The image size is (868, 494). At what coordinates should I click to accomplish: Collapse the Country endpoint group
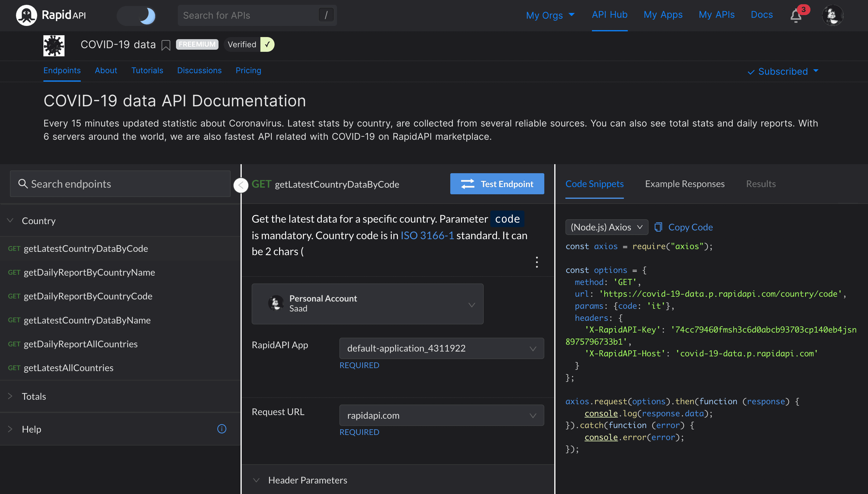pyautogui.click(x=11, y=220)
